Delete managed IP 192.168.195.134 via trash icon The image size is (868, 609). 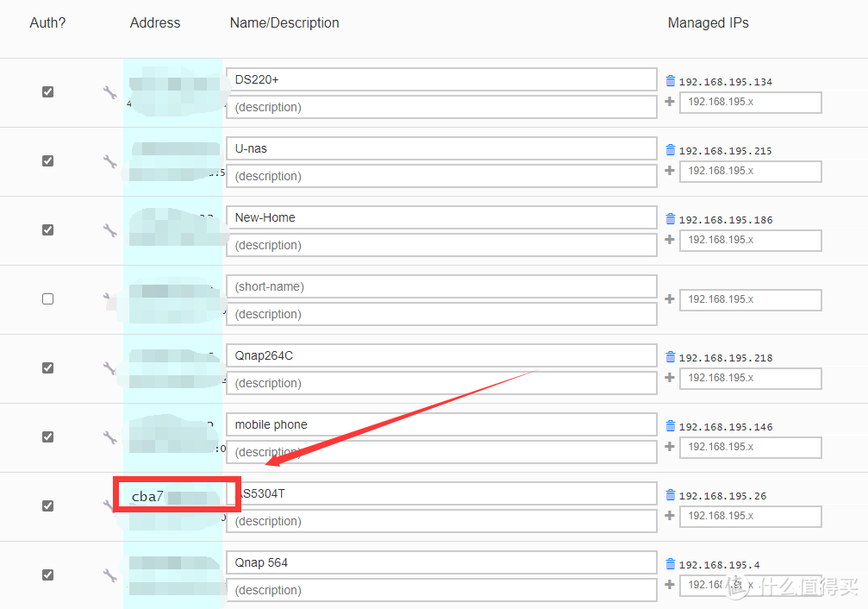tap(671, 81)
